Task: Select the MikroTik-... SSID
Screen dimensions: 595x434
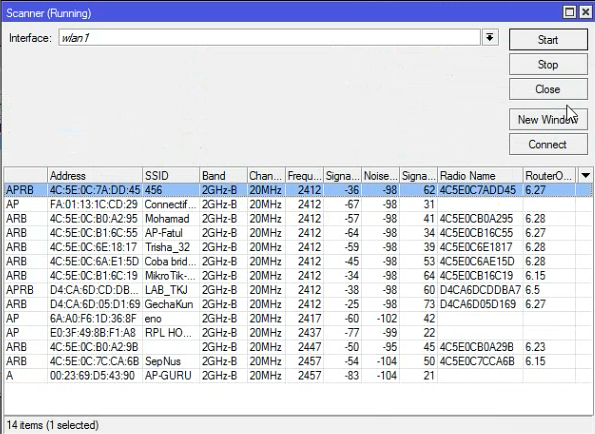Action: pos(170,275)
